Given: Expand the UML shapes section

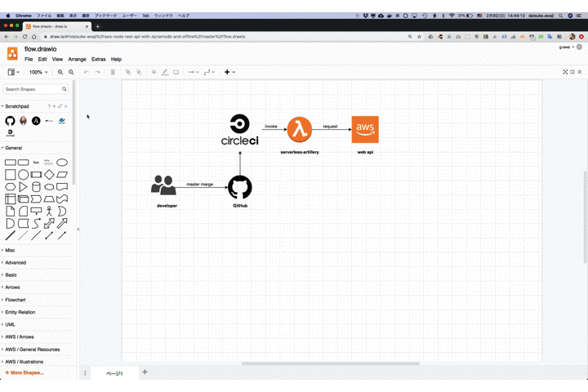Looking at the screenshot, I should pos(8,324).
